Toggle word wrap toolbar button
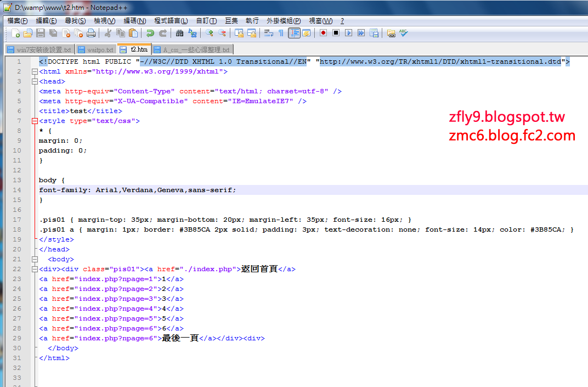 coord(269,33)
